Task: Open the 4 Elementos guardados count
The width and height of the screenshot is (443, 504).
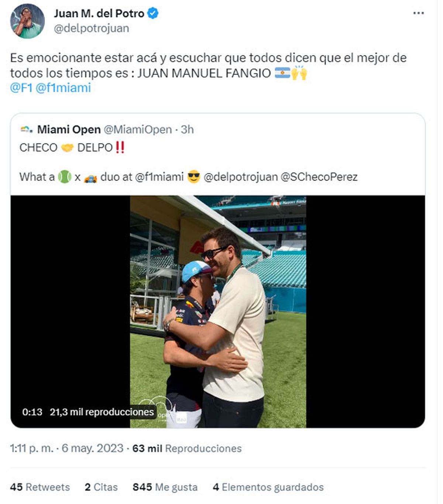Action: (268, 487)
